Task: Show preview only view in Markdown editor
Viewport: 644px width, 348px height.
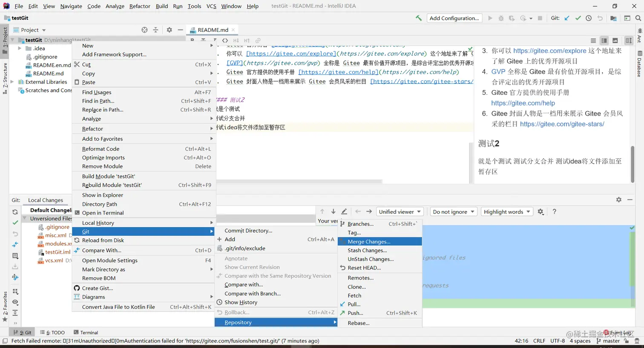Action: [615, 40]
